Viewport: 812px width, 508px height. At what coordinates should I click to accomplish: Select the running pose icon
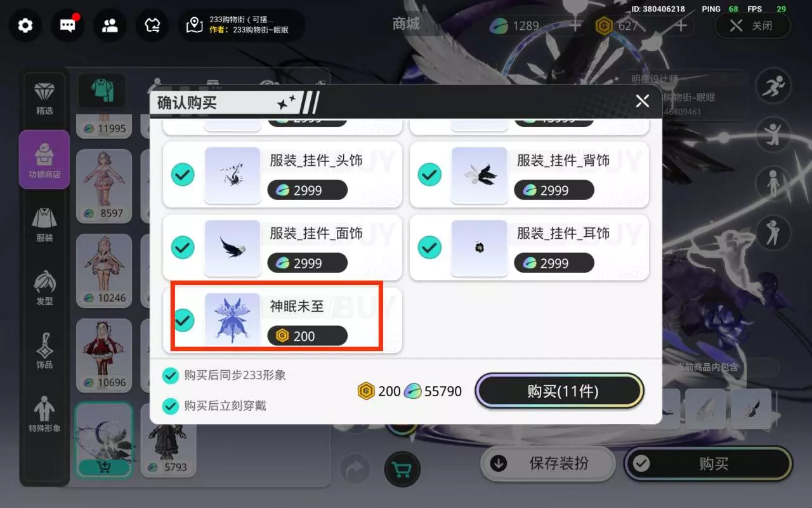[773, 86]
